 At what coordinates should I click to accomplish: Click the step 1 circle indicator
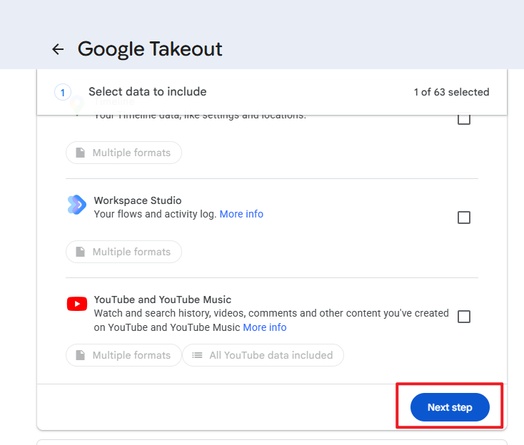click(62, 92)
